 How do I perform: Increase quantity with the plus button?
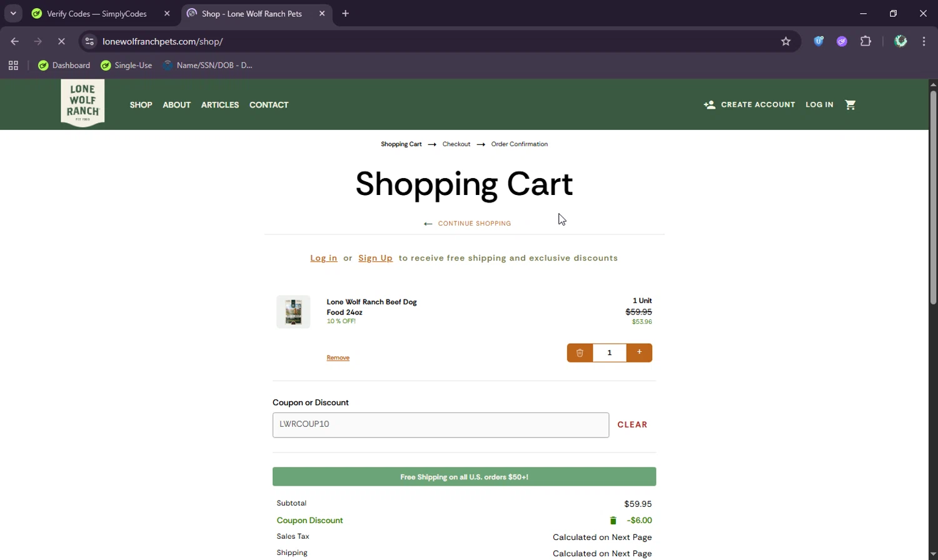coord(639,352)
